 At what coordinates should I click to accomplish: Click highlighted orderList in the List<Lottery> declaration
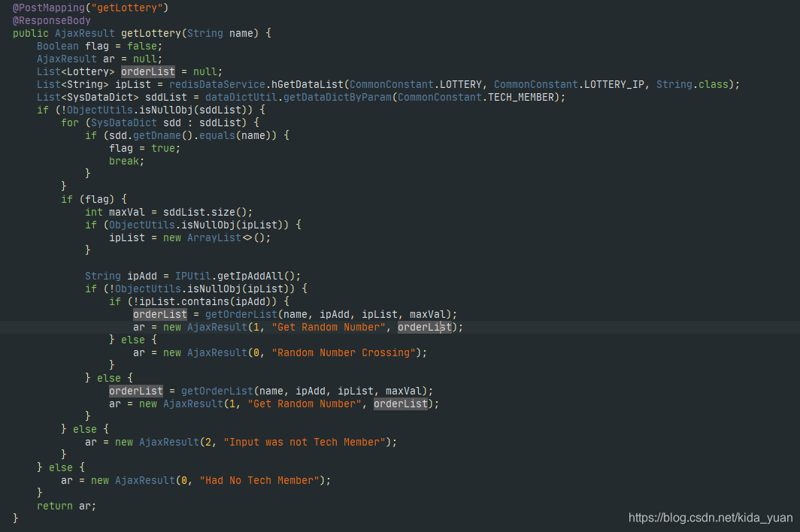tap(148, 71)
